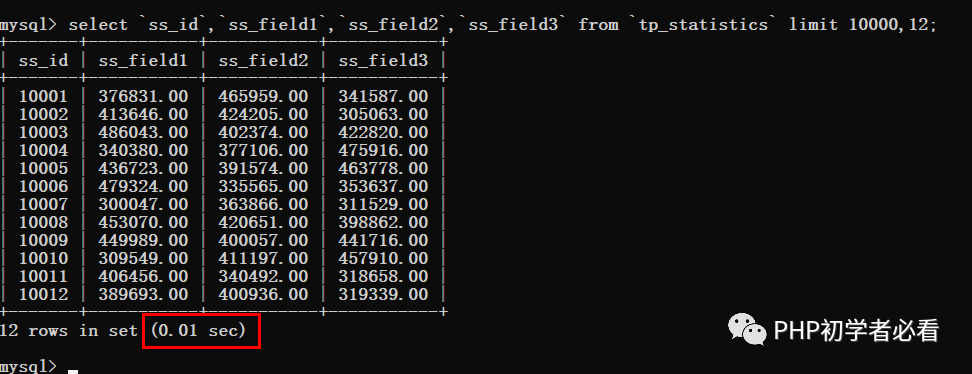The image size is (972, 374).
Task: Click the ss_field3 value 422820.00
Action: tap(383, 132)
